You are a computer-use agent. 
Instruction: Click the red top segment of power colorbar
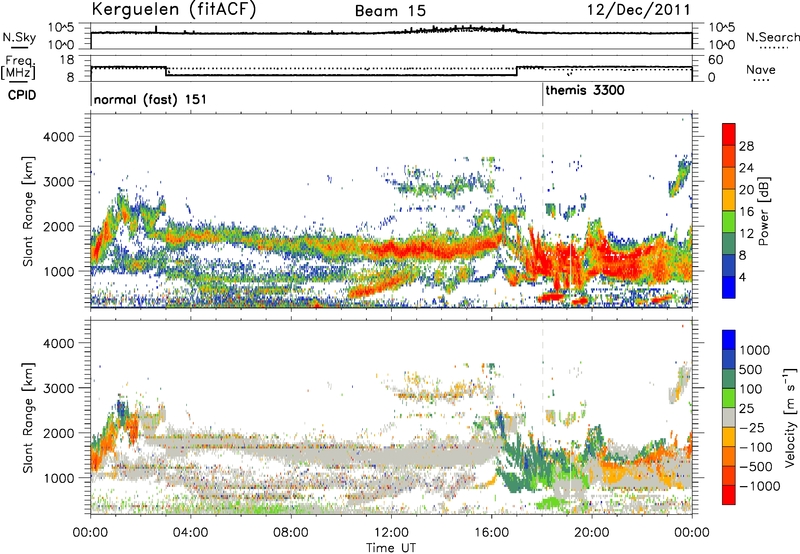click(729, 133)
